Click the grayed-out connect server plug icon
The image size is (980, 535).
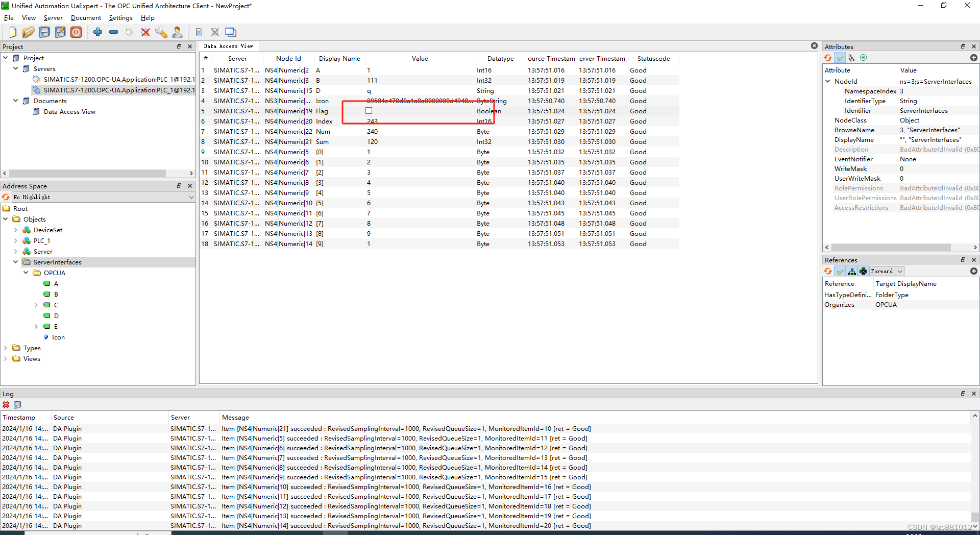[130, 32]
